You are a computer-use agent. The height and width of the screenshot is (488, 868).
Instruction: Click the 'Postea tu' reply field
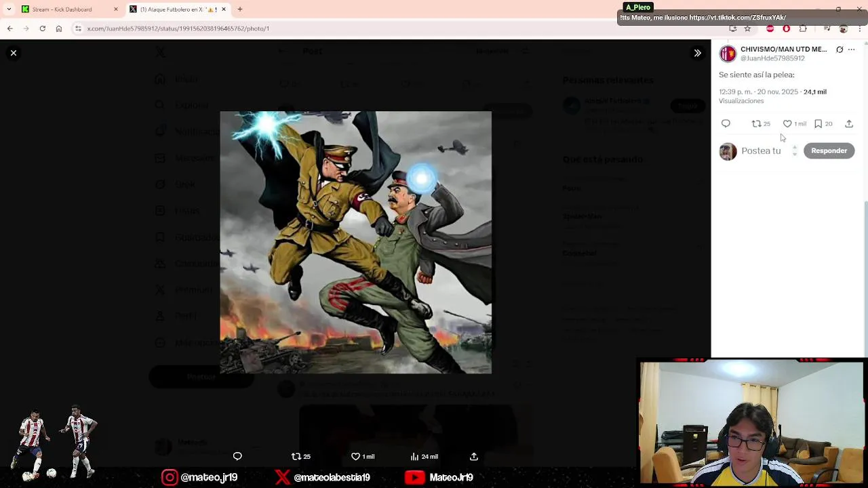click(761, 150)
